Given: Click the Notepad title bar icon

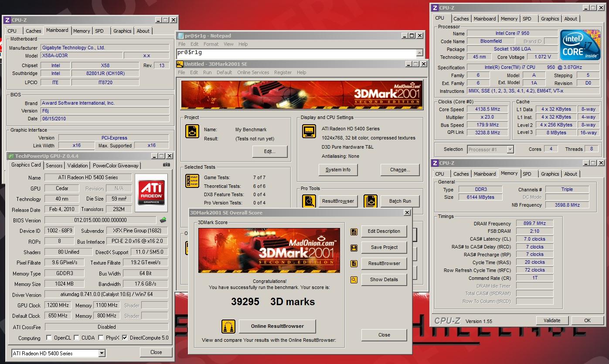Looking at the screenshot, I should click(x=180, y=35).
